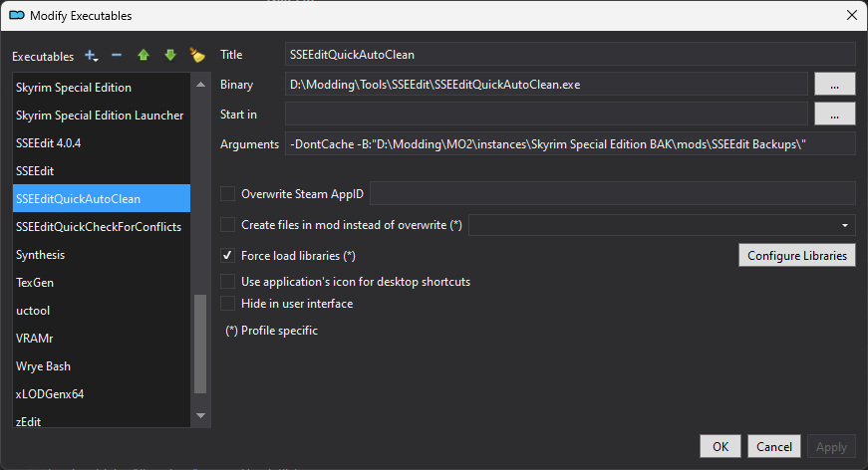868x470 pixels.
Task: Enable Use application's icon for desktop shortcuts
Action: tap(227, 282)
